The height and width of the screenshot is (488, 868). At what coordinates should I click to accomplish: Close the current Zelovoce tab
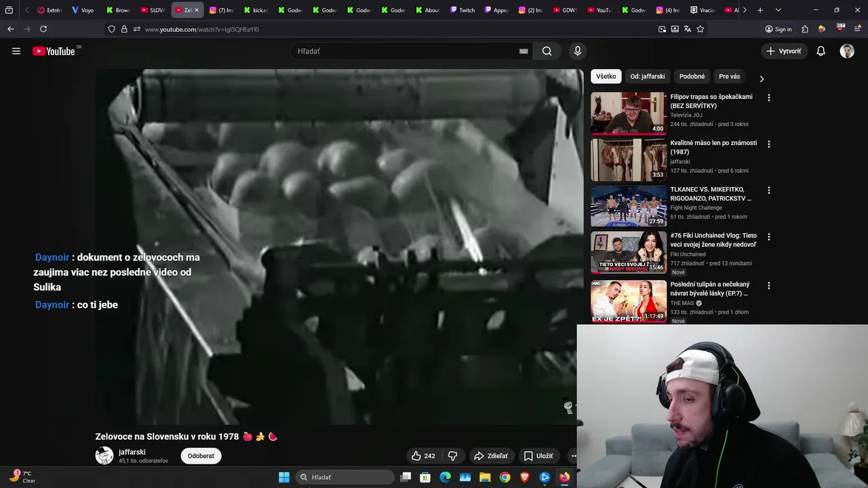[x=197, y=10]
